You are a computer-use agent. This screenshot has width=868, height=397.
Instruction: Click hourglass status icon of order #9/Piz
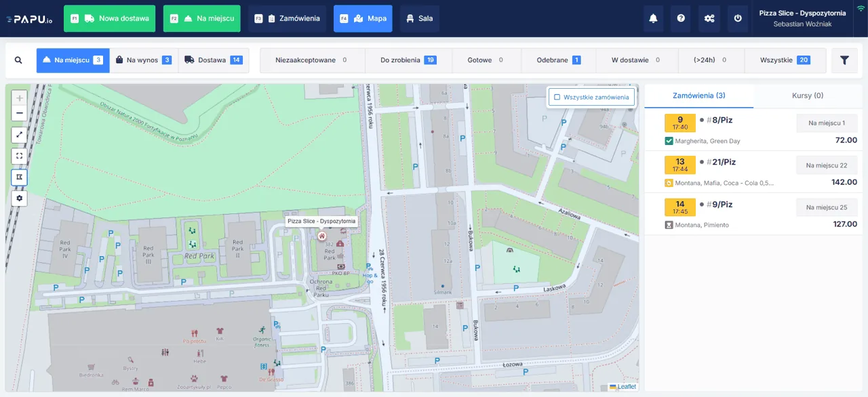click(x=669, y=224)
